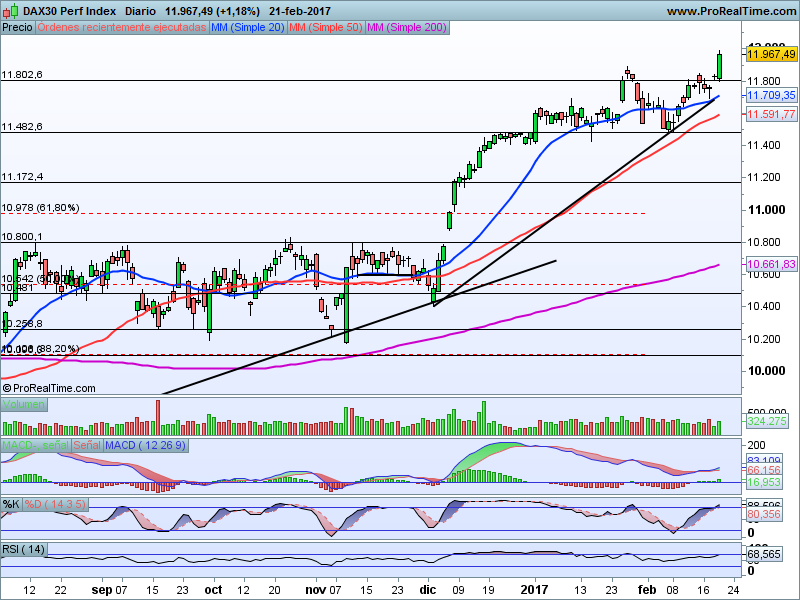Click the red 11.591,77 moving average value
The width and height of the screenshot is (800, 600).
click(771, 114)
